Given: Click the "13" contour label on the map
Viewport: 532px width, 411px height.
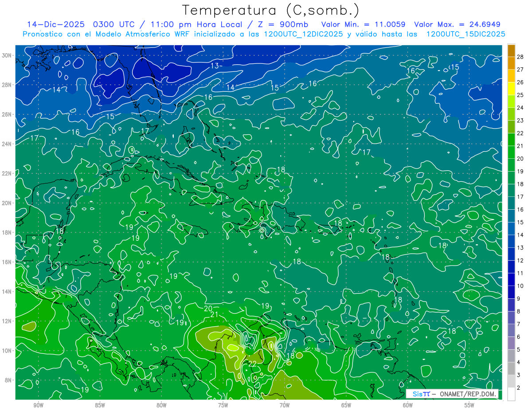Looking at the screenshot, I should point(215,66).
